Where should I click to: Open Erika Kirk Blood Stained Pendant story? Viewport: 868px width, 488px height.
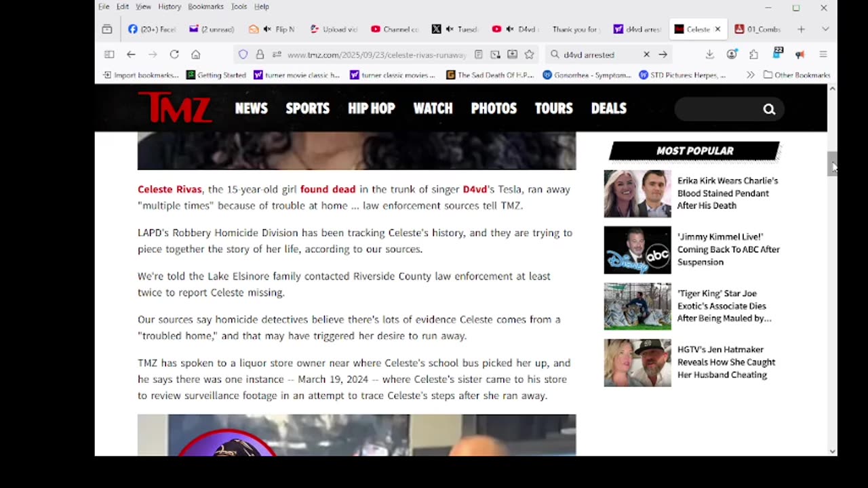[x=728, y=193]
